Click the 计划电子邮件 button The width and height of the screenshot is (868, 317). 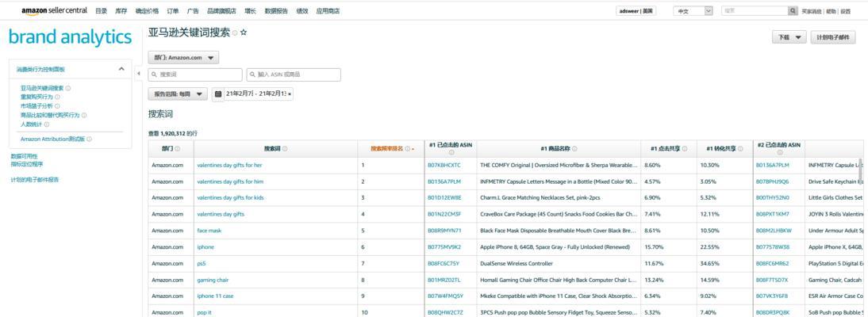point(833,37)
